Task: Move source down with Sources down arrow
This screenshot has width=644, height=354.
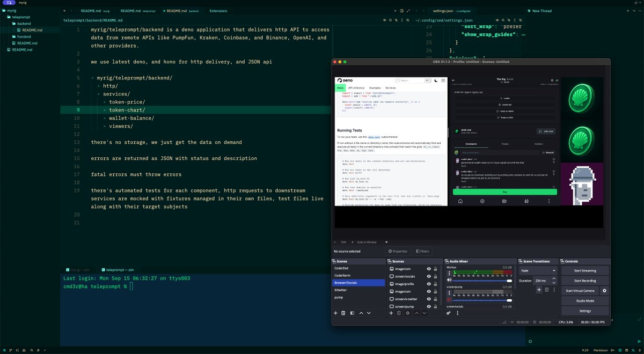Action: coord(425,313)
